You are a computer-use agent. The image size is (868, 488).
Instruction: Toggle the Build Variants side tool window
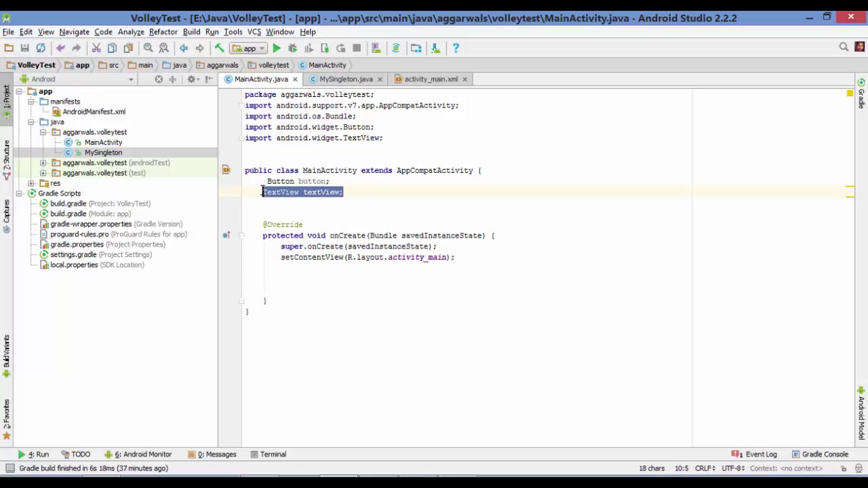point(6,357)
